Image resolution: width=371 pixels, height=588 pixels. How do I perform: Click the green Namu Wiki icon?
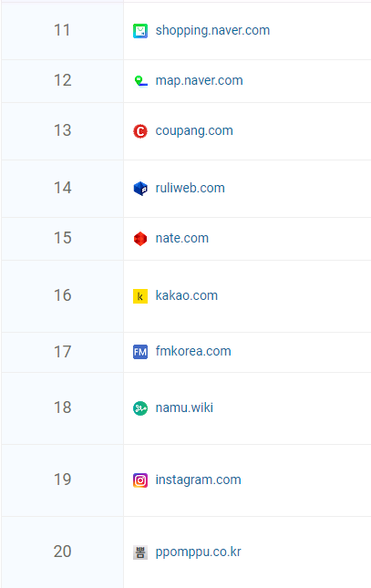[x=140, y=408]
